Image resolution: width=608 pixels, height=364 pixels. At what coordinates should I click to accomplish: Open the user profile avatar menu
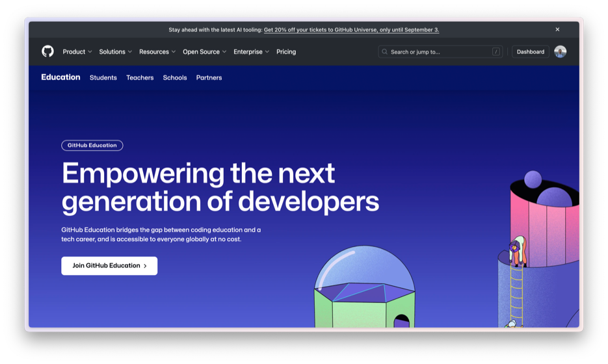coord(560,51)
